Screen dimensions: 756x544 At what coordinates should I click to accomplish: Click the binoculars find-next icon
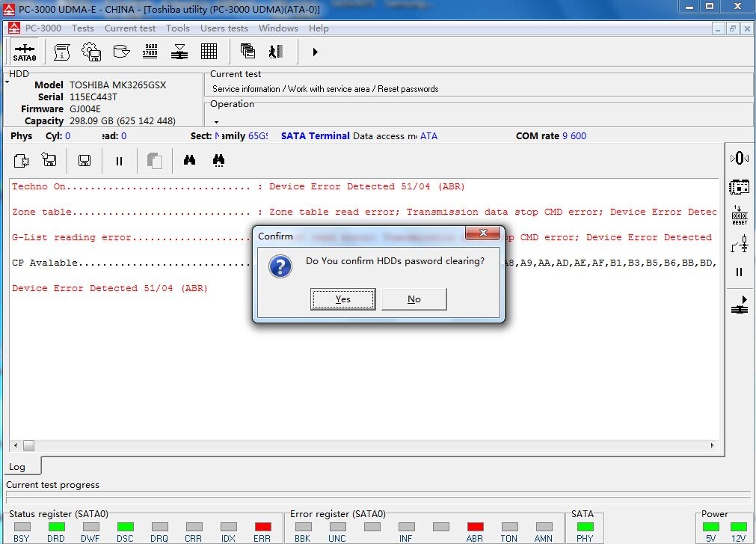pyautogui.click(x=218, y=160)
